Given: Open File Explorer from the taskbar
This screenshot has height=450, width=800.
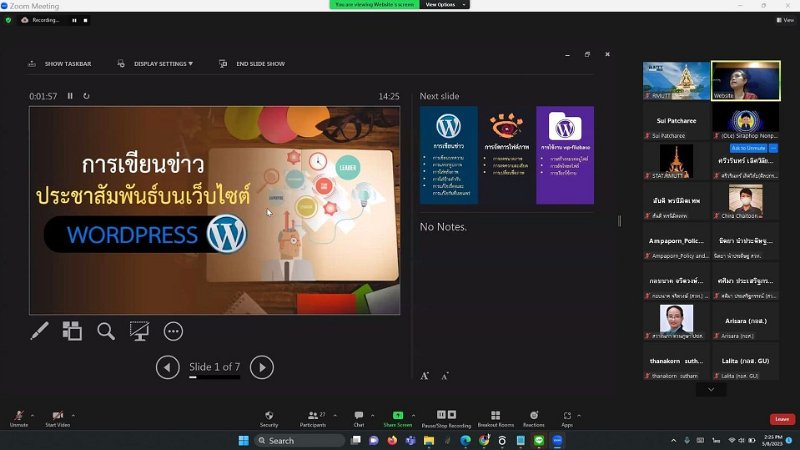Looking at the screenshot, I should click(429, 440).
